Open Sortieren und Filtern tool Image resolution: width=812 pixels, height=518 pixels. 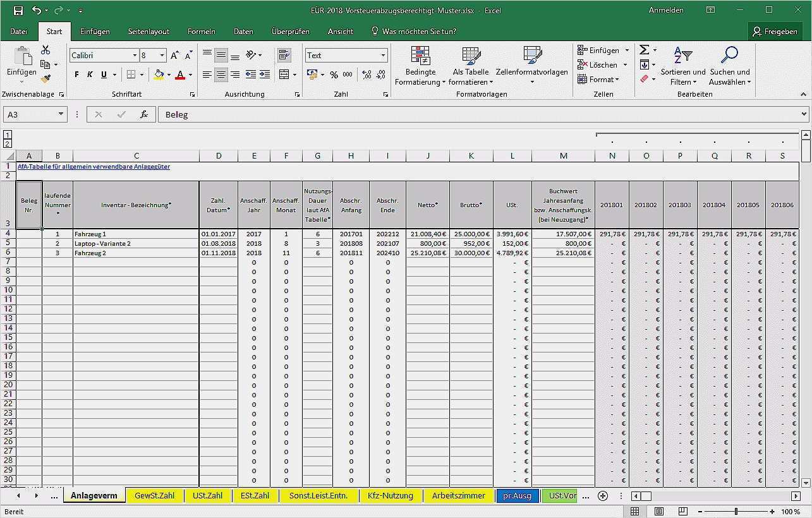[683, 66]
